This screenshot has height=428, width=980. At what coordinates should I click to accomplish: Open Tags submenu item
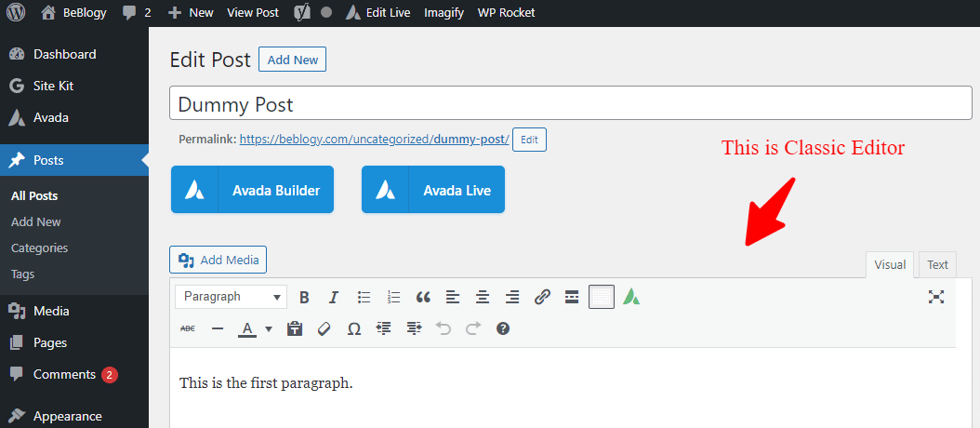point(22,274)
